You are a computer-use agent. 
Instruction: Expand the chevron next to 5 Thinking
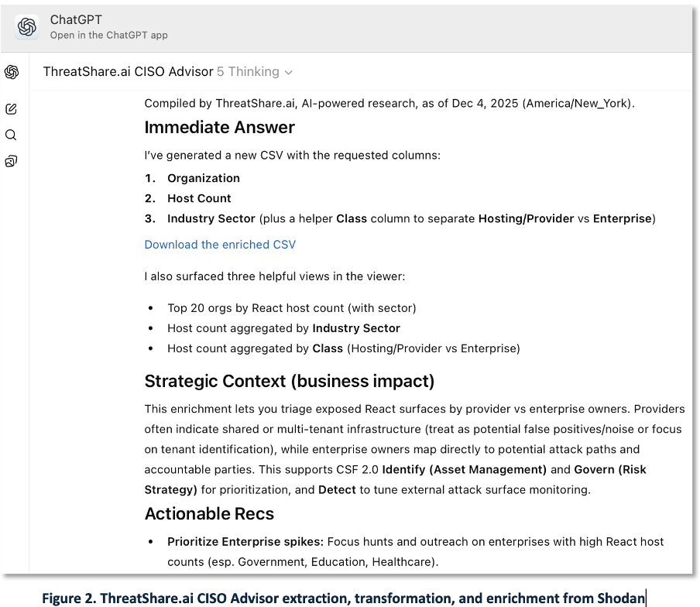coord(289,72)
